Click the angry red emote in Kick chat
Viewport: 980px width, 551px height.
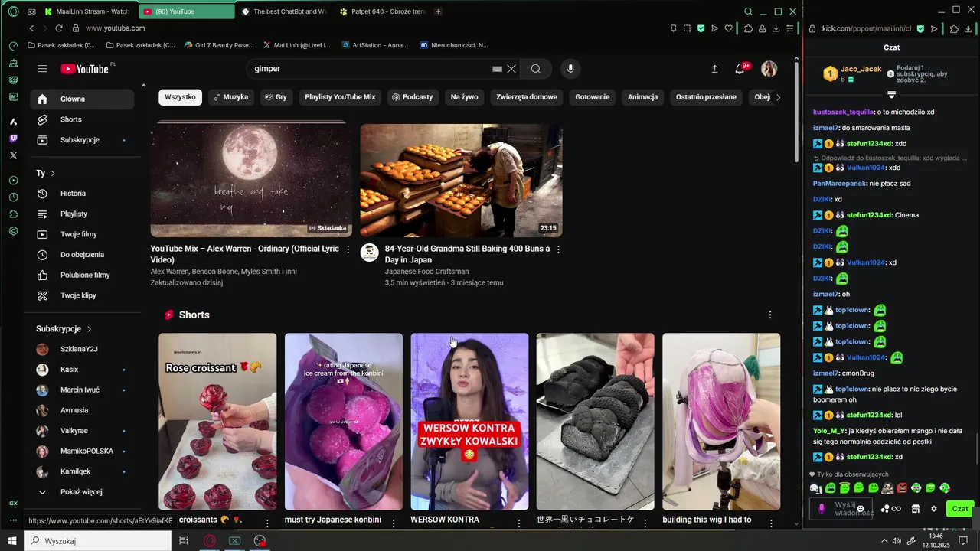pos(902,488)
